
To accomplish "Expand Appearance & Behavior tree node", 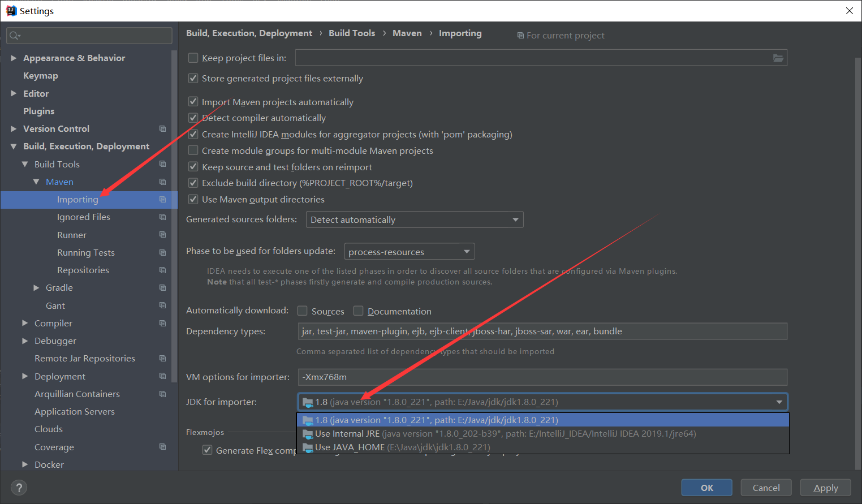I will pos(14,58).
